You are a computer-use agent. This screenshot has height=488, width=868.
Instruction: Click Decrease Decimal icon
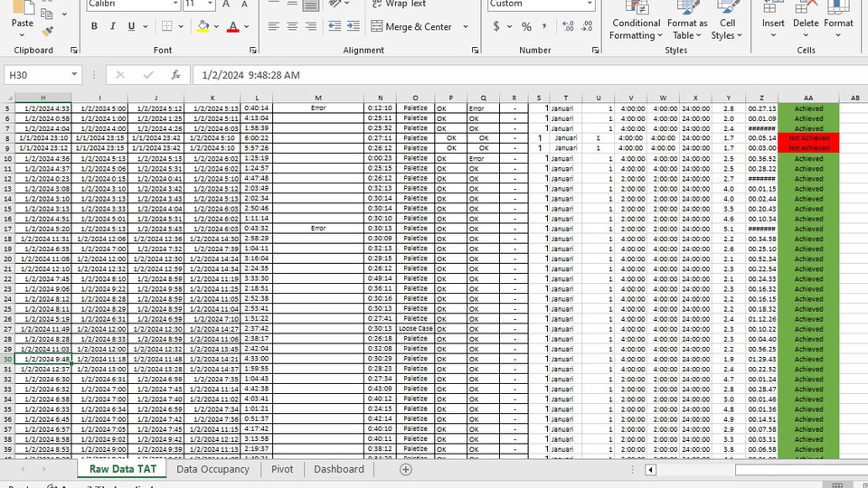pos(587,26)
